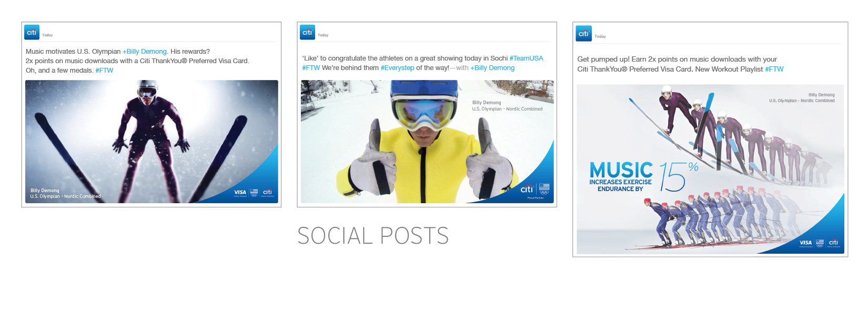Open the thumbs-up skier image in middle post
The height and width of the screenshot is (309, 868).
pos(427,142)
